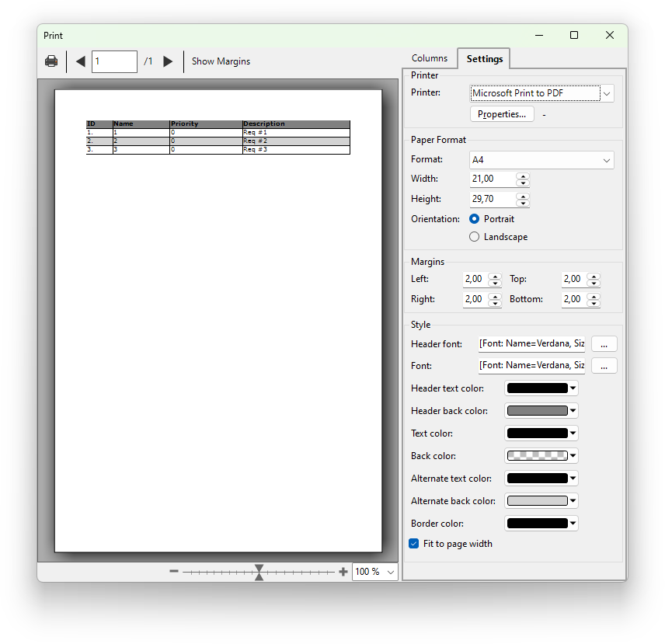Screen dimensions: 665x644
Task: Increase the Width spinner
Action: click(523, 176)
